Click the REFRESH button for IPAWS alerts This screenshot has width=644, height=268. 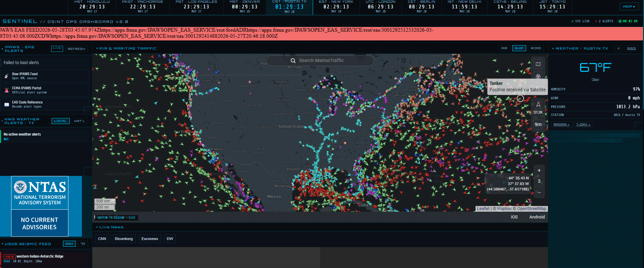[76, 49]
